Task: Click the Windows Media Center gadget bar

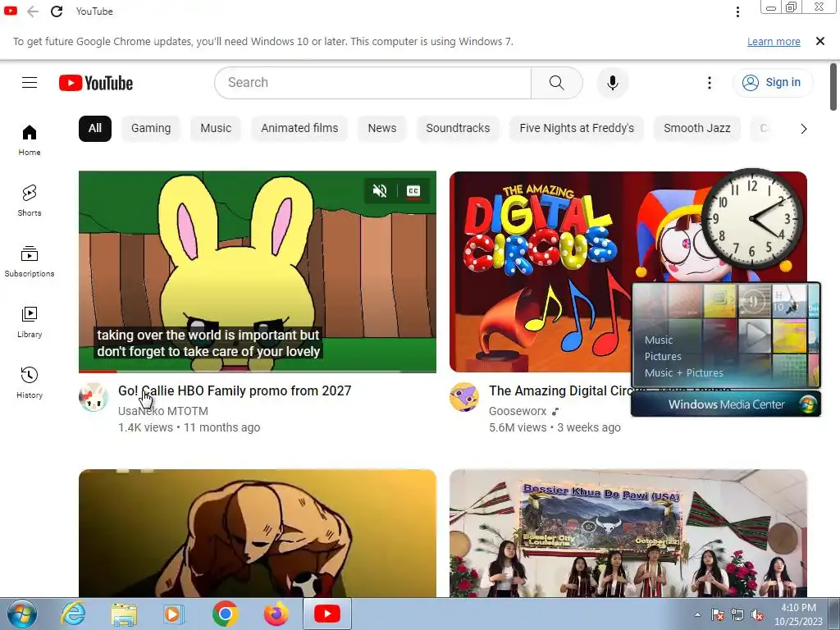Action: point(726,404)
